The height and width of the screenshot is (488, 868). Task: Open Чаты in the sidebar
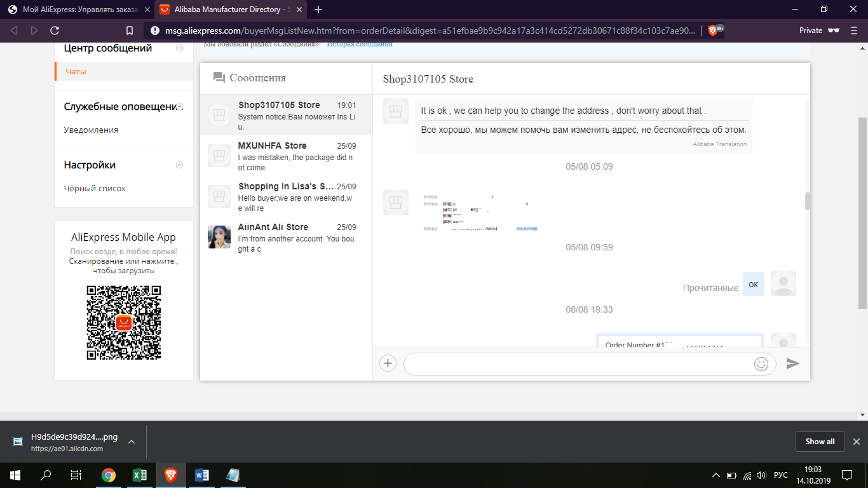coord(76,71)
